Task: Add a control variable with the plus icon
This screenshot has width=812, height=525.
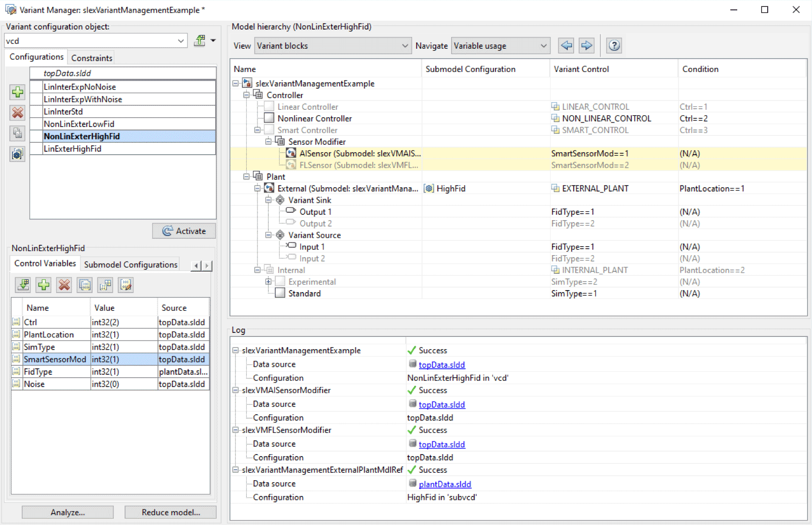Action: pyautogui.click(x=43, y=285)
